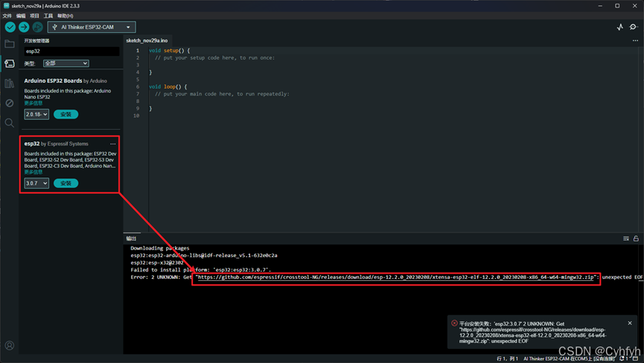Open the Debug sidebar icon
Image resolution: width=644 pixels, height=363 pixels.
(x=10, y=103)
